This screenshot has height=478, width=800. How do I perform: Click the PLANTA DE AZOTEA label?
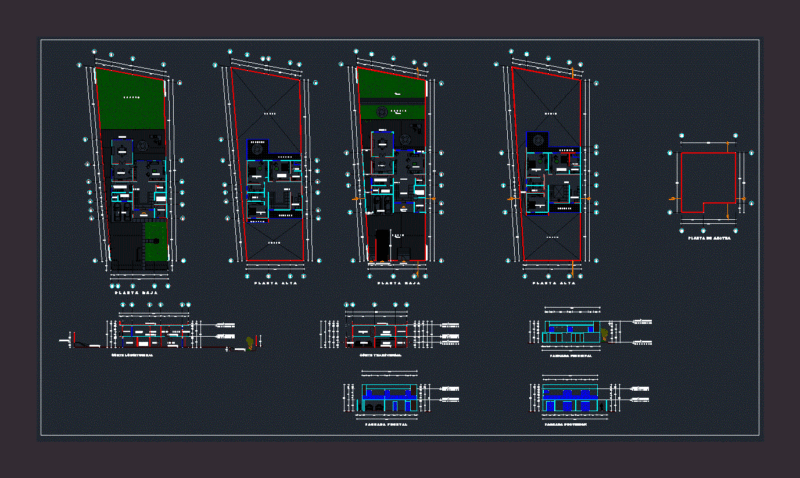(709, 238)
